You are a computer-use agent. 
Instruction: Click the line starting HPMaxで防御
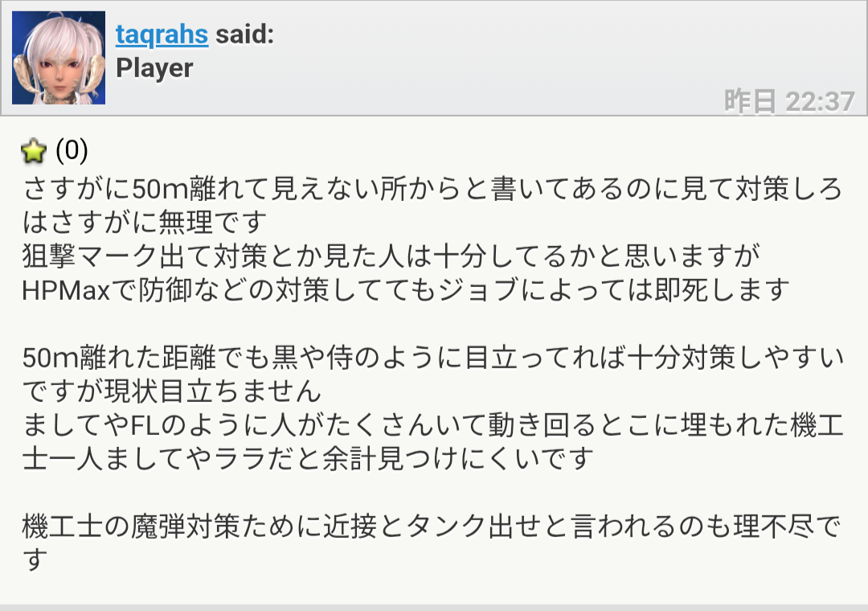point(406,290)
